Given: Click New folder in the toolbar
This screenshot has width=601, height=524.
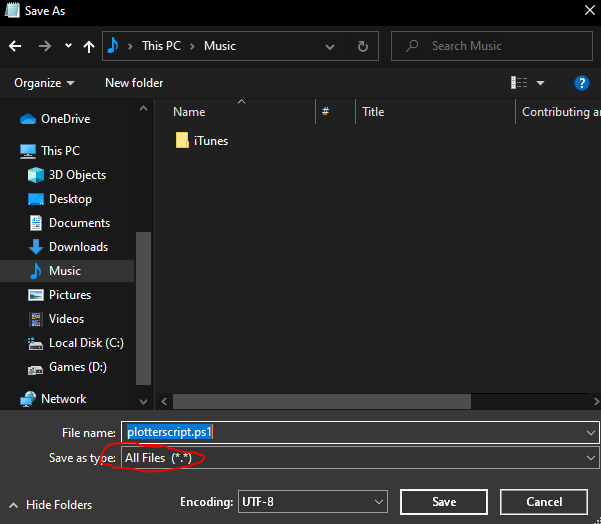Looking at the screenshot, I should tap(134, 83).
